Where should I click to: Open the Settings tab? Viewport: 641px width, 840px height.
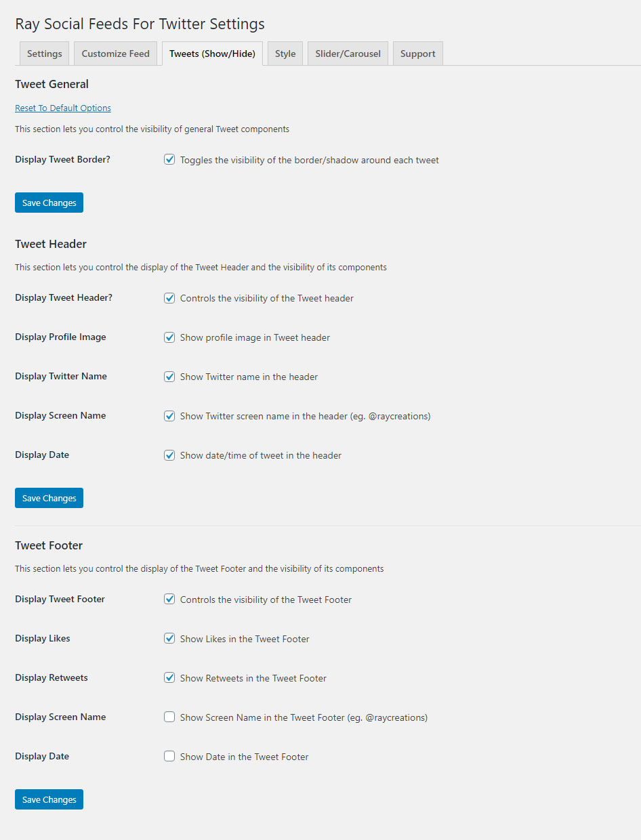[44, 54]
